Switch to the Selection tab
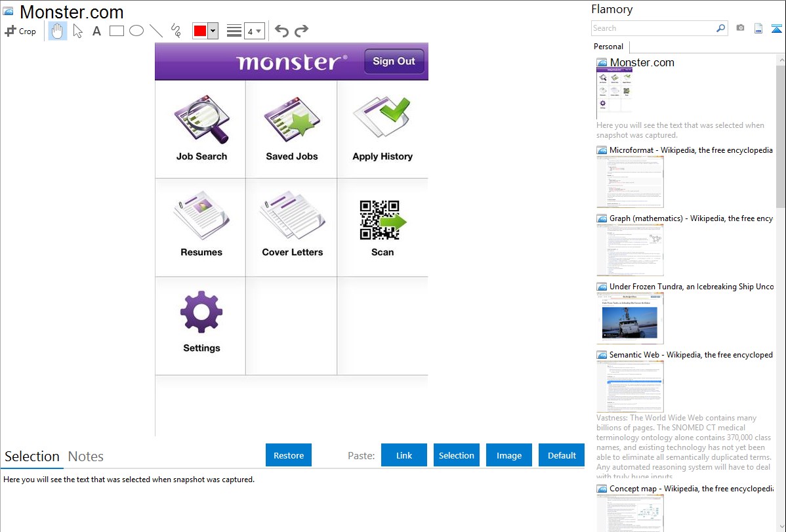The image size is (786, 532). (32, 457)
